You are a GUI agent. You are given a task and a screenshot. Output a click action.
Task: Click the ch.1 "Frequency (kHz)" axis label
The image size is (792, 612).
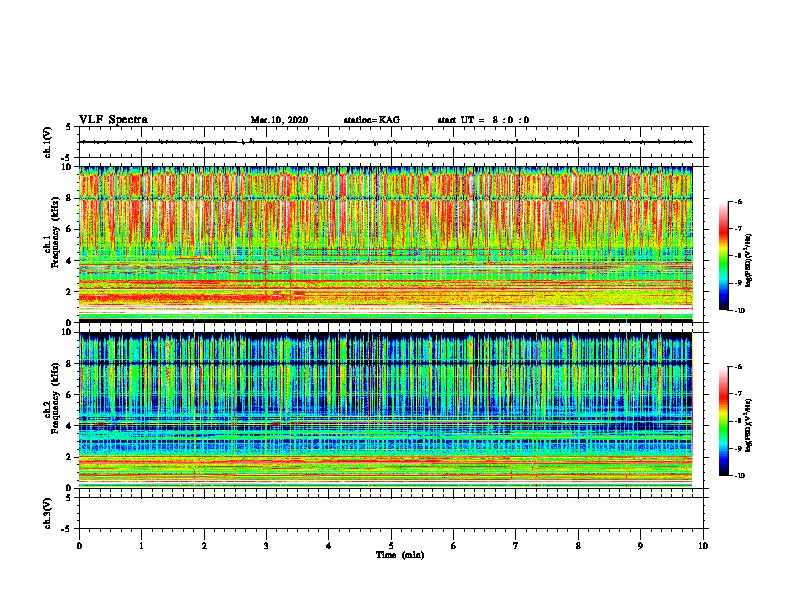tap(55, 232)
